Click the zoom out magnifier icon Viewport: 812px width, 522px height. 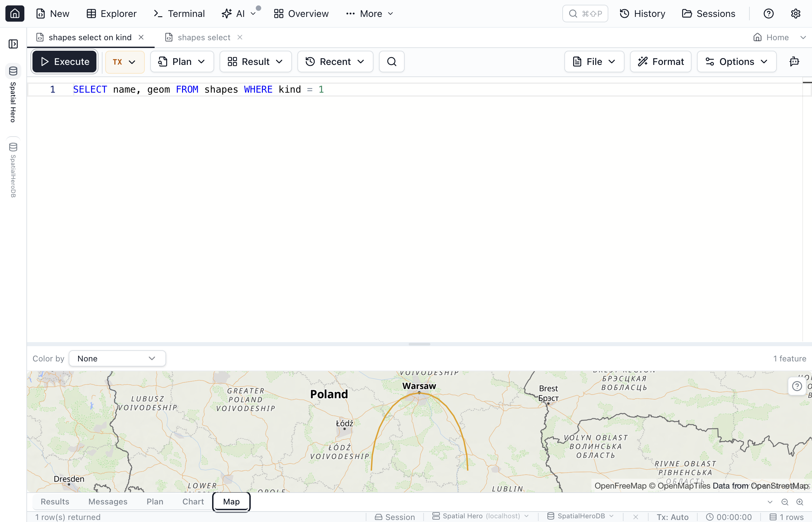(785, 502)
